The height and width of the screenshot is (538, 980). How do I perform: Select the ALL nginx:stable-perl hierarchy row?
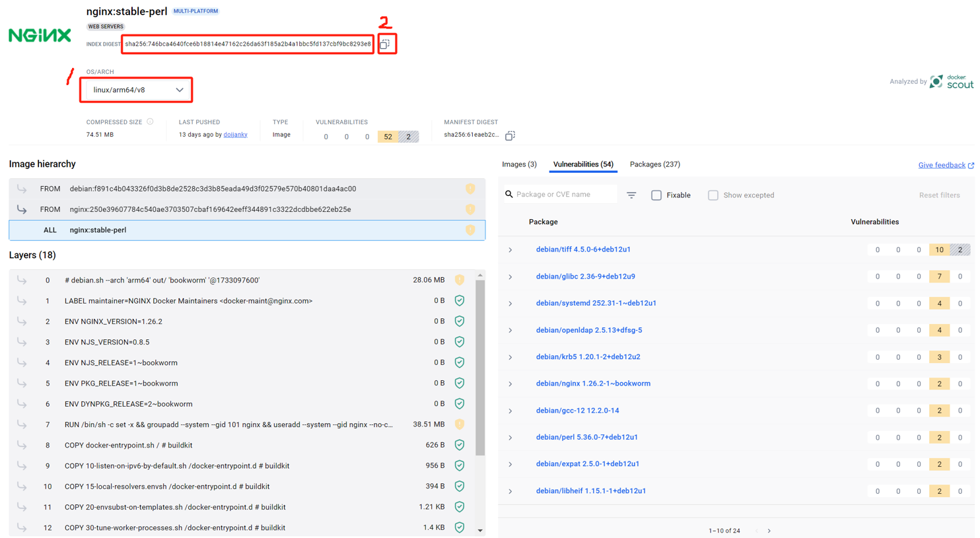[x=247, y=230]
